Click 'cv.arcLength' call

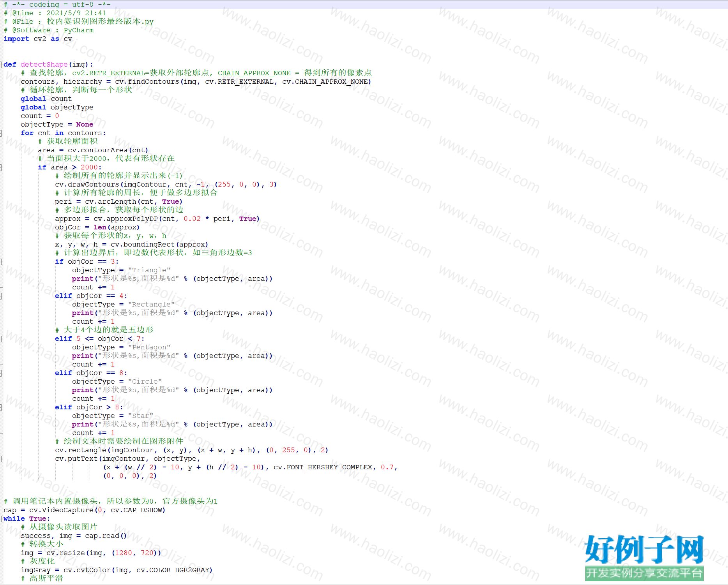(111, 202)
